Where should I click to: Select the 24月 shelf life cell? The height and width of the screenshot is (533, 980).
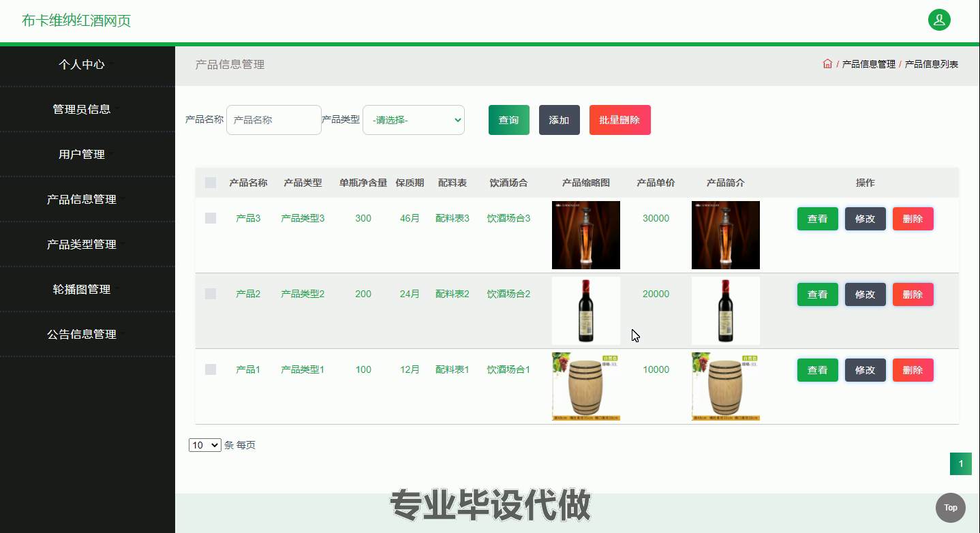410,294
